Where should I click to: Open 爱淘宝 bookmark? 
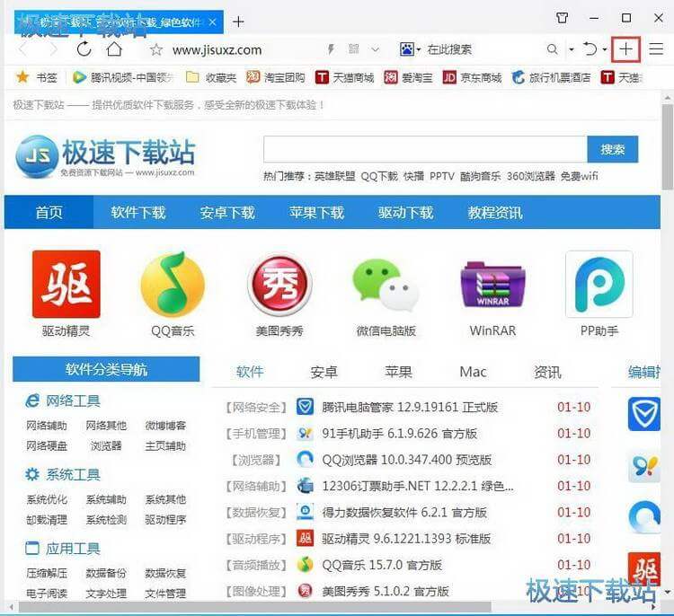(x=408, y=78)
